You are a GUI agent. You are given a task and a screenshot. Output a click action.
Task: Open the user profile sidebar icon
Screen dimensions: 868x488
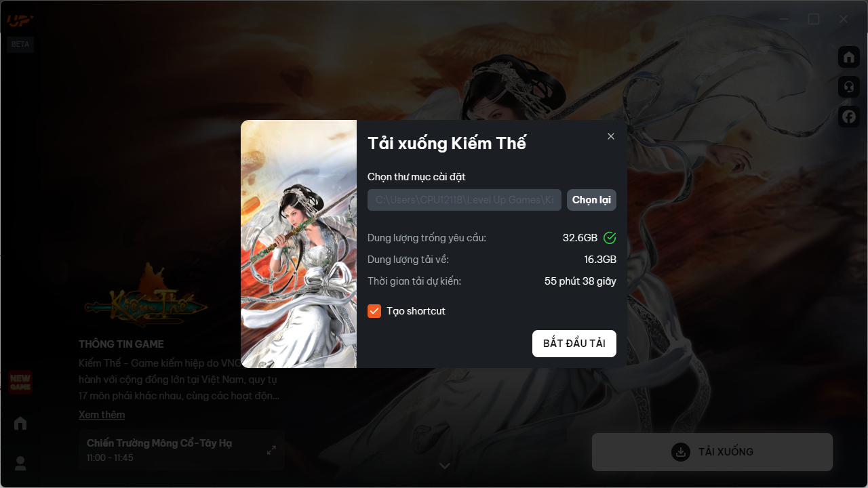20,464
